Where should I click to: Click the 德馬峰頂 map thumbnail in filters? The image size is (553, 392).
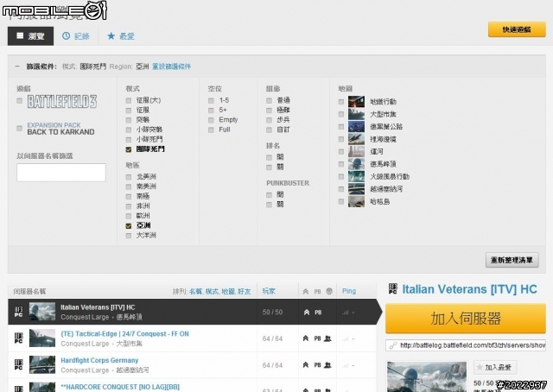[356, 164]
